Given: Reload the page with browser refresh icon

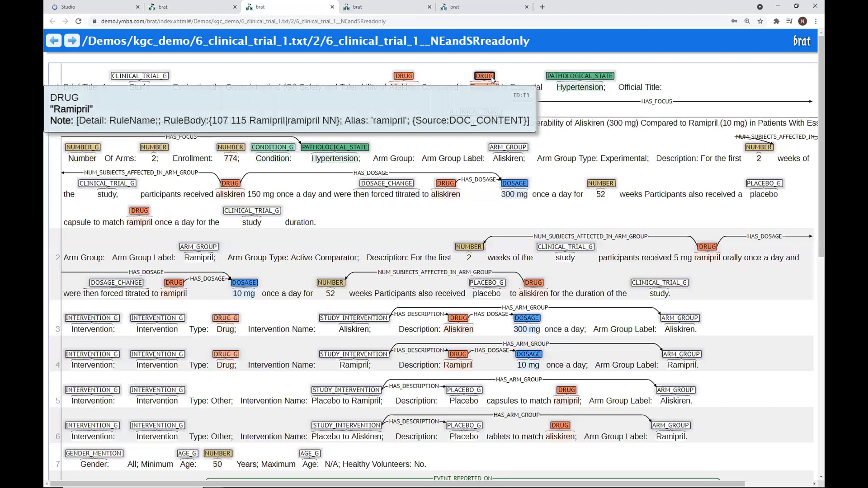Looking at the screenshot, I should (x=78, y=21).
